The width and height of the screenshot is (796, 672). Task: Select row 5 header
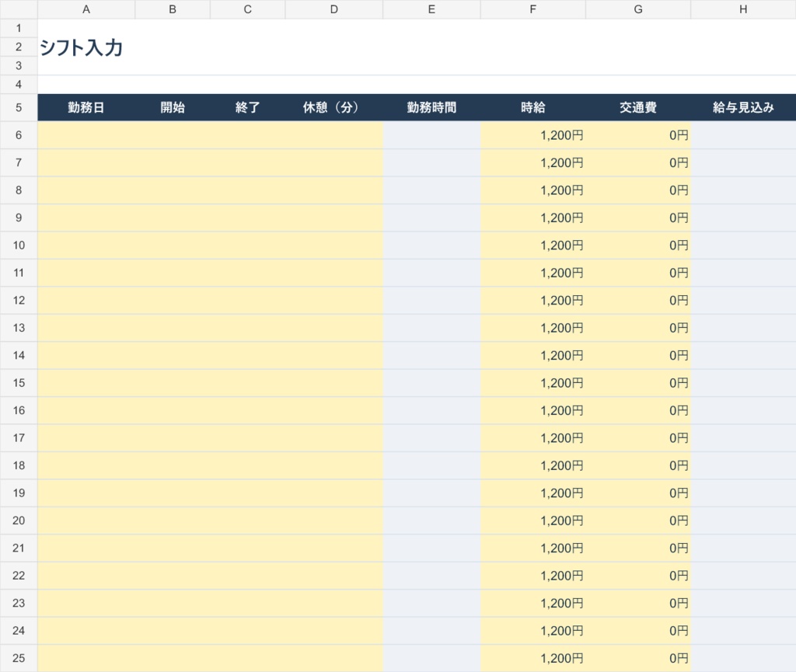pos(19,107)
